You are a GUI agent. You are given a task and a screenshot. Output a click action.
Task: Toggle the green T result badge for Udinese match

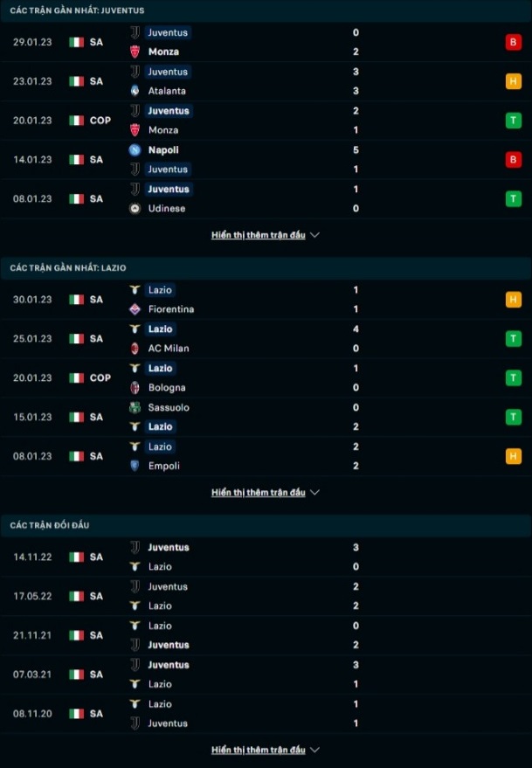tap(514, 198)
